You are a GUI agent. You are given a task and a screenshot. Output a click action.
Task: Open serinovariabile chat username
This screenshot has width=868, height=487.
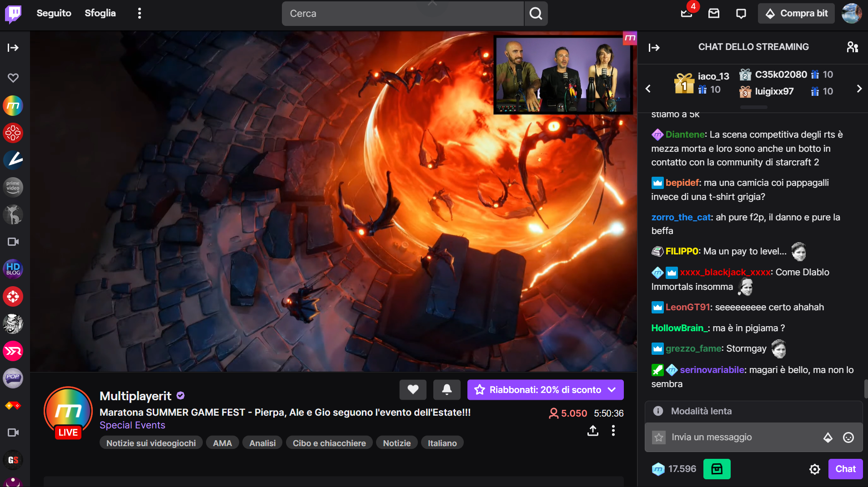712,370
